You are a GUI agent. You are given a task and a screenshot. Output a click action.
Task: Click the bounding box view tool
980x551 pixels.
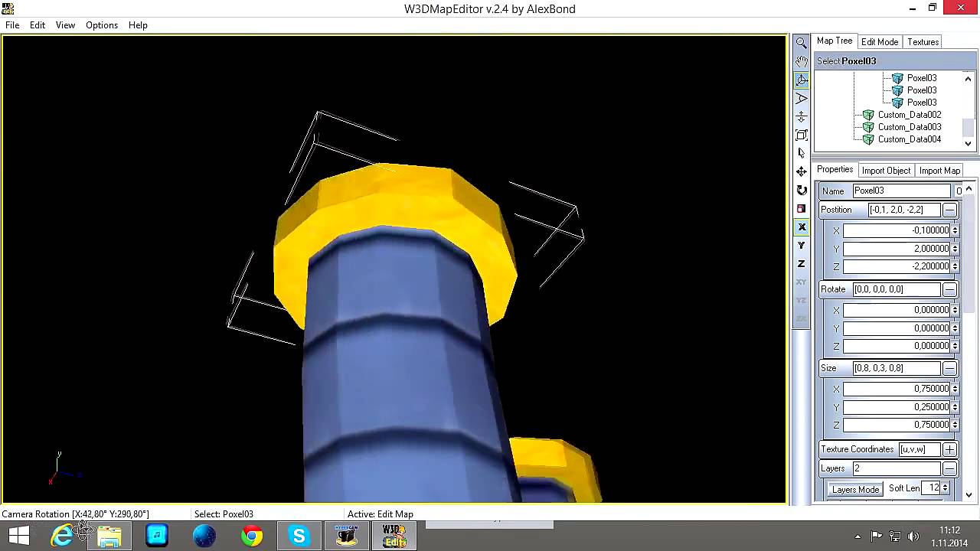point(802,135)
